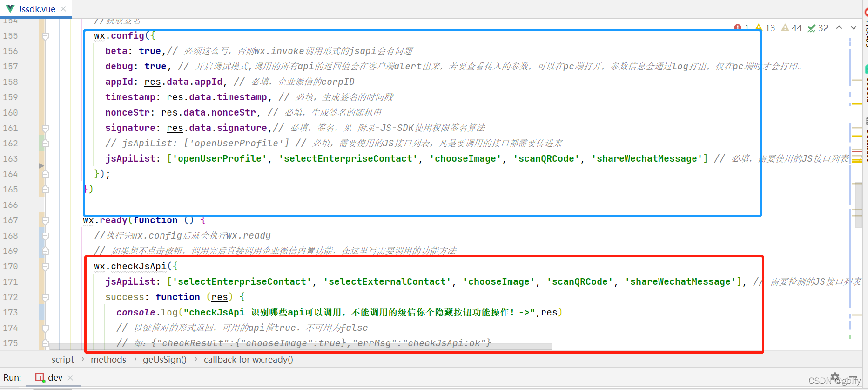The height and width of the screenshot is (390, 868).
Task: Click yellow warning stripe mark in scrollbar
Action: coord(857,104)
